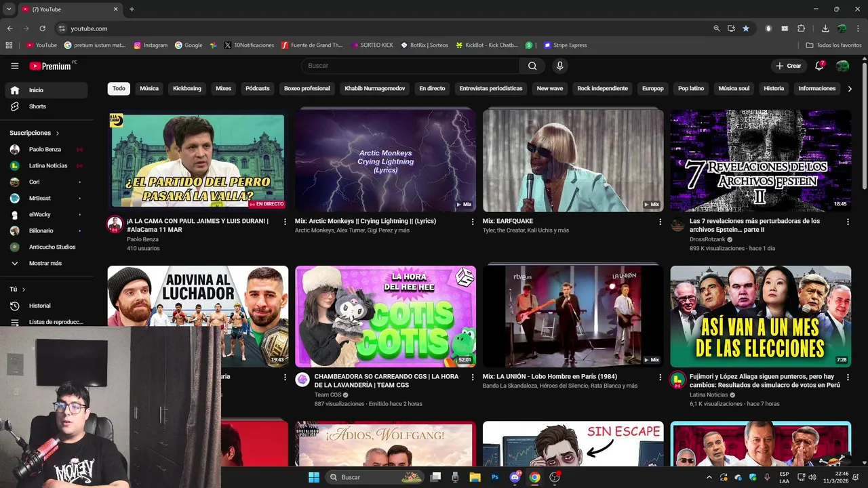Open more options for A LA CAMA video

coord(285,222)
